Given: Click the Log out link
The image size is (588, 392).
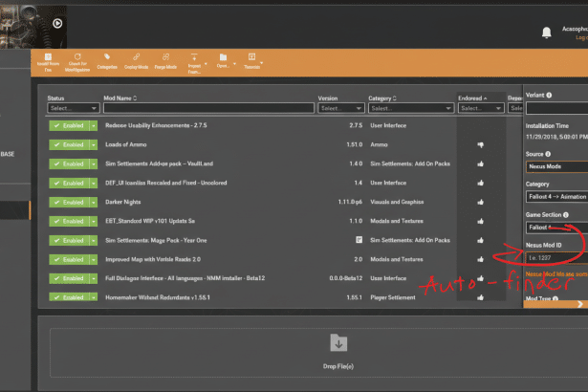Looking at the screenshot, I should (581, 37).
